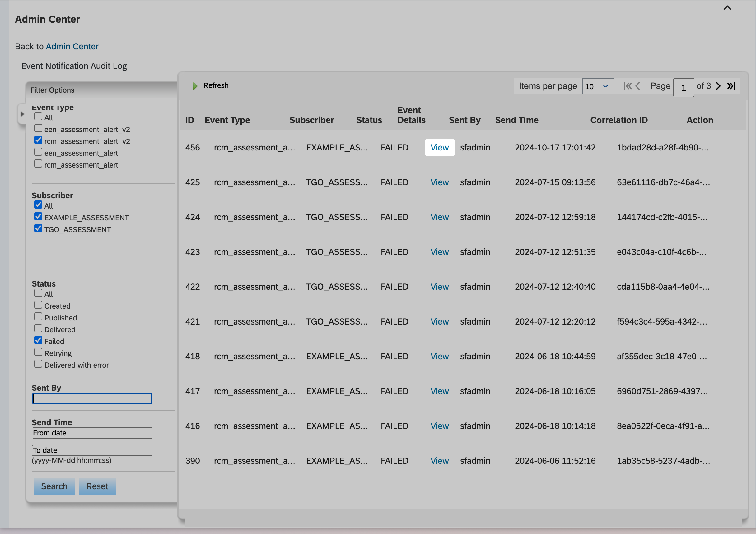Click send time 2024-06-18 10:44:59

click(555, 357)
